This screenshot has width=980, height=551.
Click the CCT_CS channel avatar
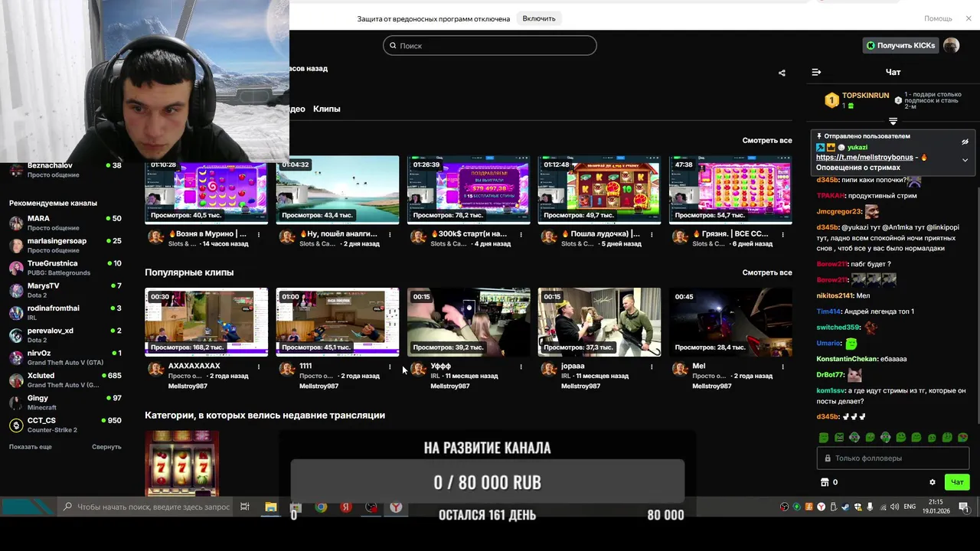coord(16,425)
